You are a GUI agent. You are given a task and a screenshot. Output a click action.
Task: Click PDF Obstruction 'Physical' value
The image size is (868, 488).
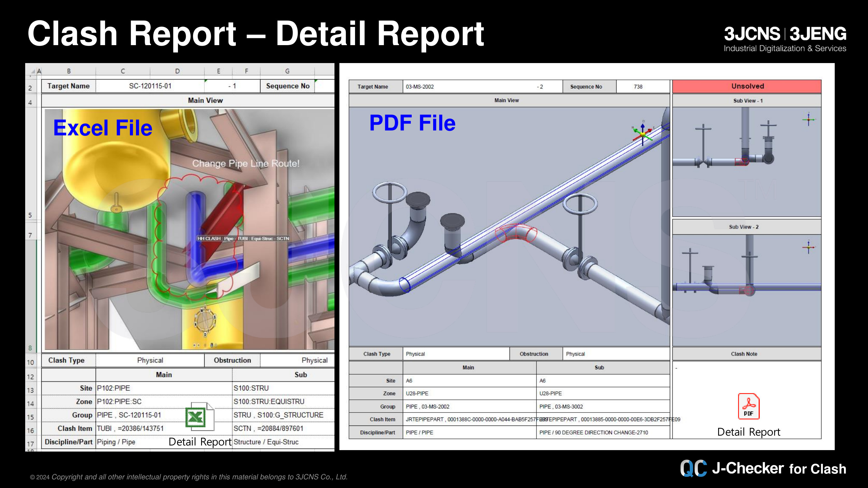(616, 354)
